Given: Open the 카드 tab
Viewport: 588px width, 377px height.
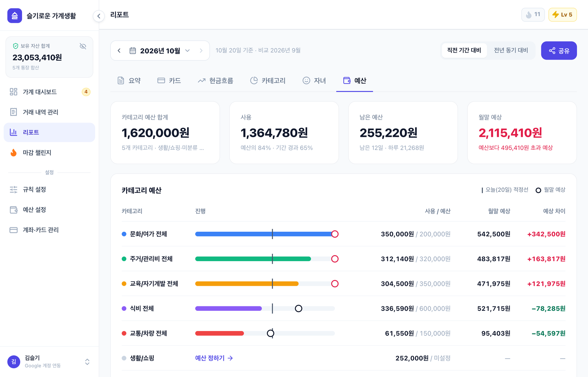Looking at the screenshot, I should coord(169,81).
